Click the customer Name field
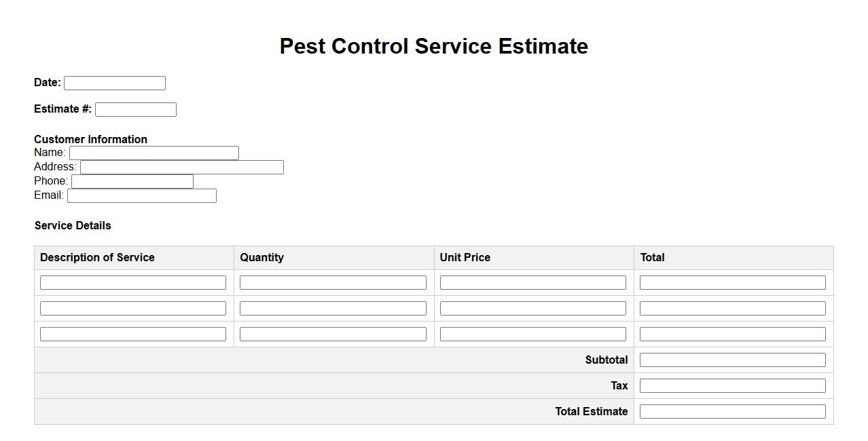The height and width of the screenshot is (441, 868). pyautogui.click(x=154, y=153)
